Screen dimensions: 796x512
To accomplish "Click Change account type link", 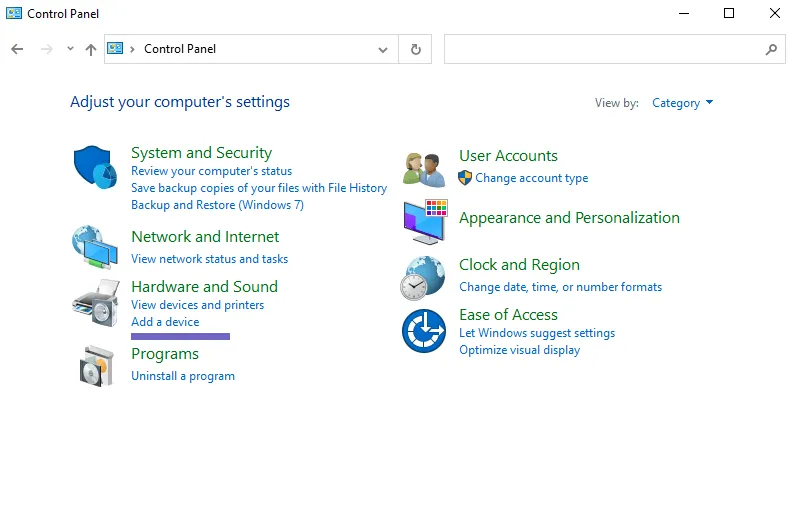I will click(532, 178).
